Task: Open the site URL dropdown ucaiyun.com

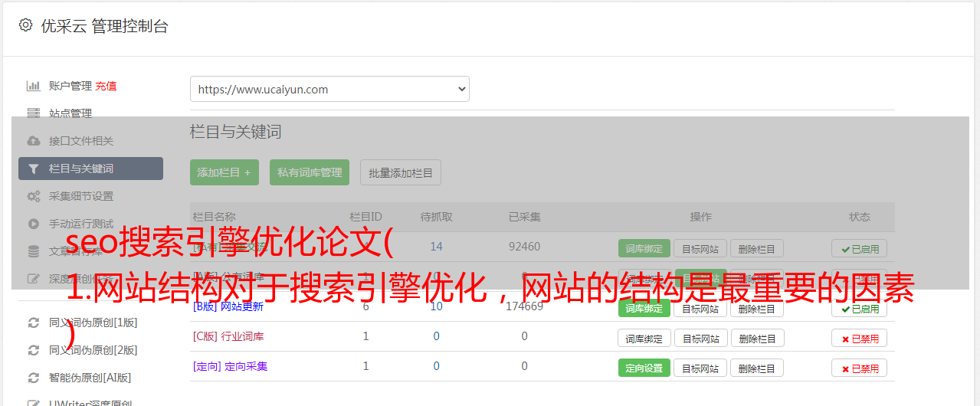Action: [329, 89]
